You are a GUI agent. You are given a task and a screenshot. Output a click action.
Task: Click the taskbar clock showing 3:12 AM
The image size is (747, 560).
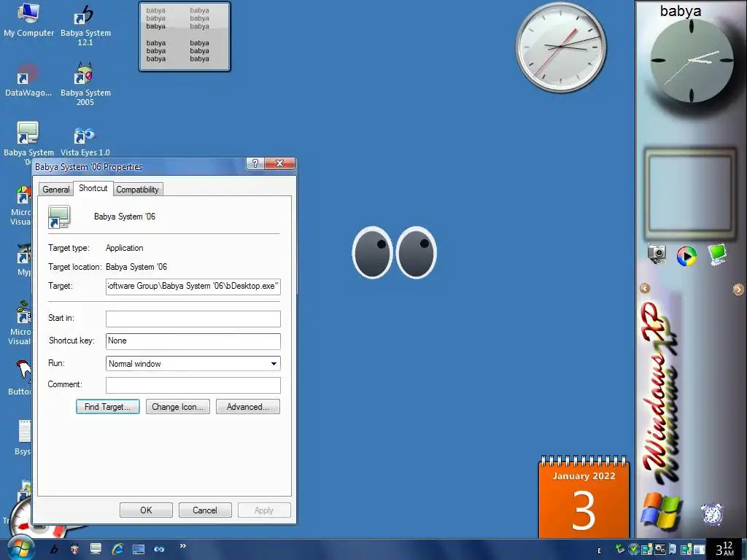724,549
